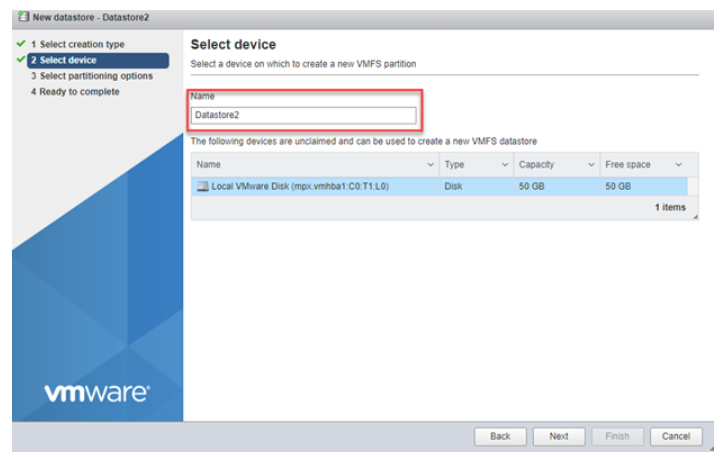Click the Next button
The width and height of the screenshot is (721, 462).
559,436
